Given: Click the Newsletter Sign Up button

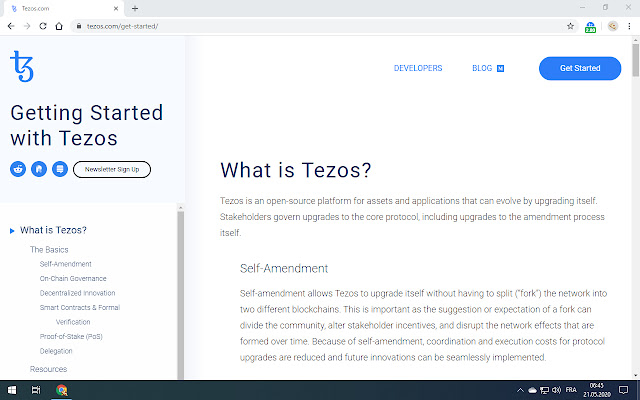Looking at the screenshot, I should 112,169.
